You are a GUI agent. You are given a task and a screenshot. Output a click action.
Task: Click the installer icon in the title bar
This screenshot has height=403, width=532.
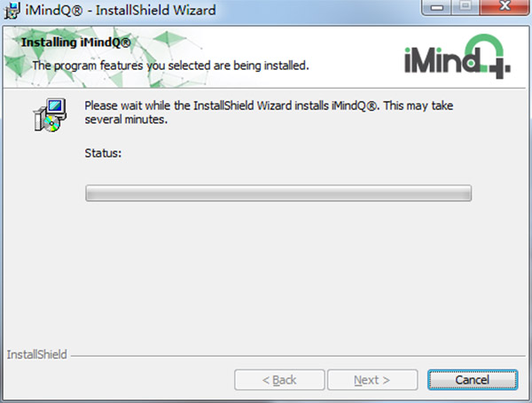coord(12,10)
